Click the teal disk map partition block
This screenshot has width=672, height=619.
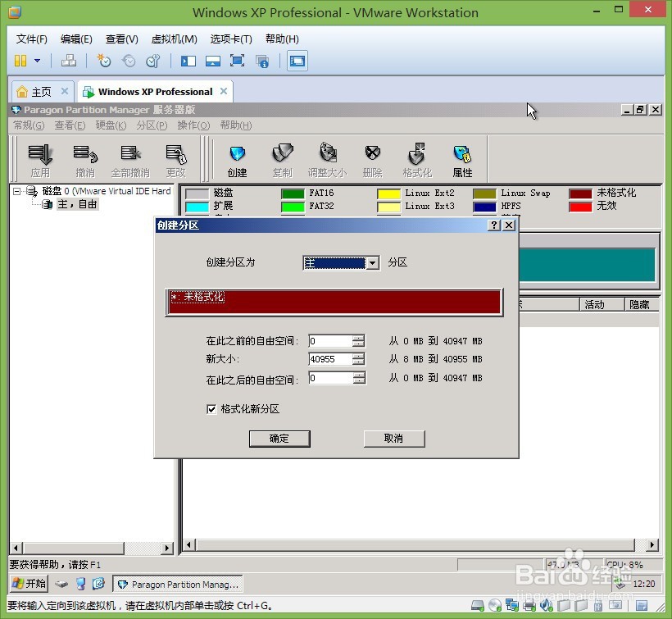coord(587,265)
